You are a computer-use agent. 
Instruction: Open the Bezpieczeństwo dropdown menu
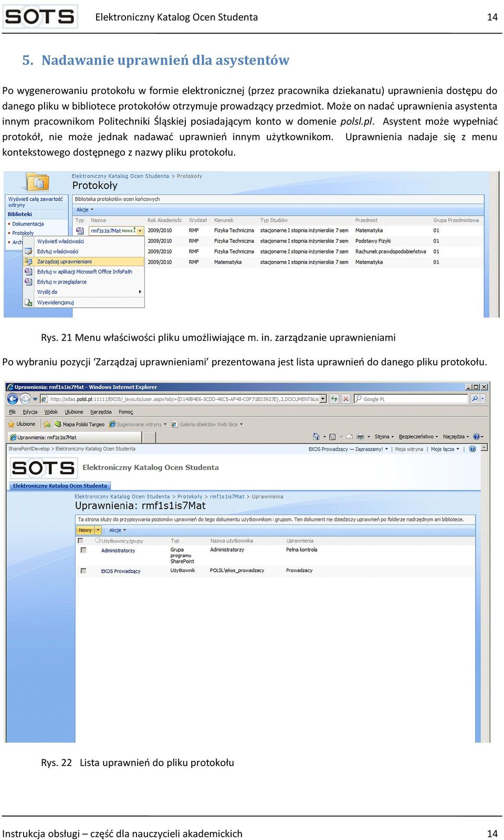click(418, 437)
